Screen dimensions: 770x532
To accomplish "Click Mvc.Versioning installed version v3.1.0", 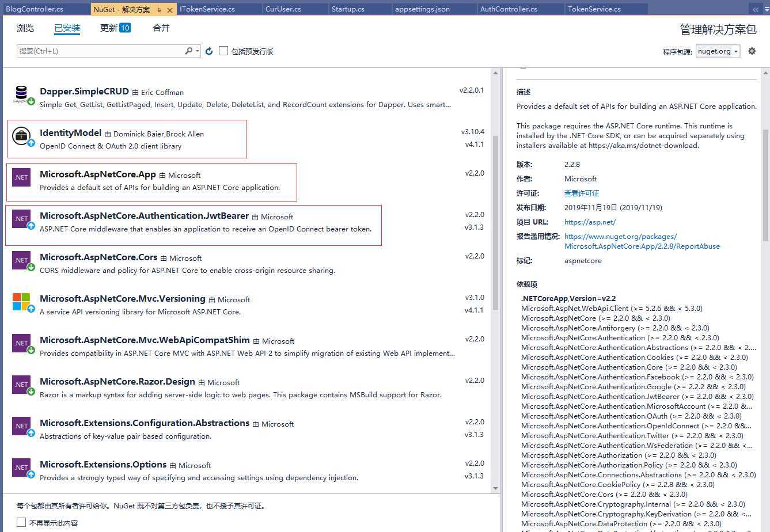I will (x=475, y=298).
